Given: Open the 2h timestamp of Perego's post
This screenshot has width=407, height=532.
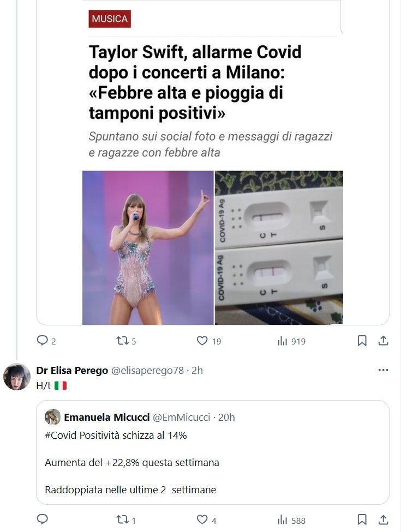Looking at the screenshot, I should coord(197,371).
